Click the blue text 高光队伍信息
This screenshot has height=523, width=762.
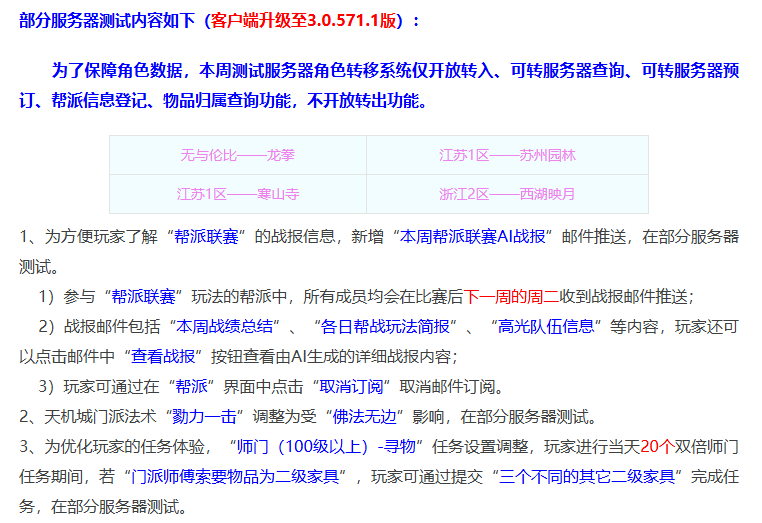546,327
